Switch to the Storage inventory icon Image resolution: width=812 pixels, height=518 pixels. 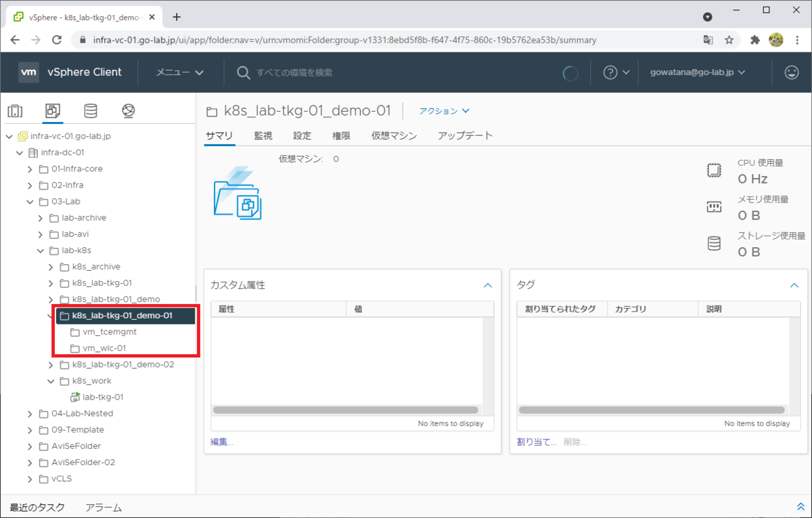coord(90,111)
